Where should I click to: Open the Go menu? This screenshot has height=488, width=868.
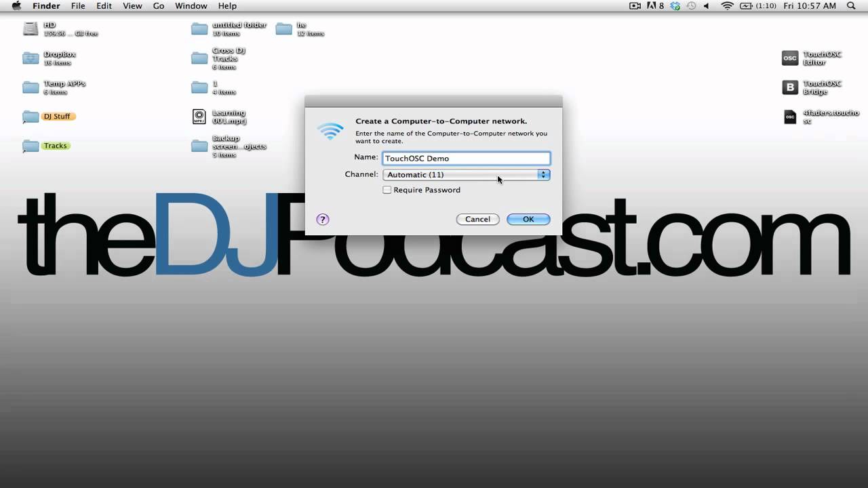(x=159, y=6)
